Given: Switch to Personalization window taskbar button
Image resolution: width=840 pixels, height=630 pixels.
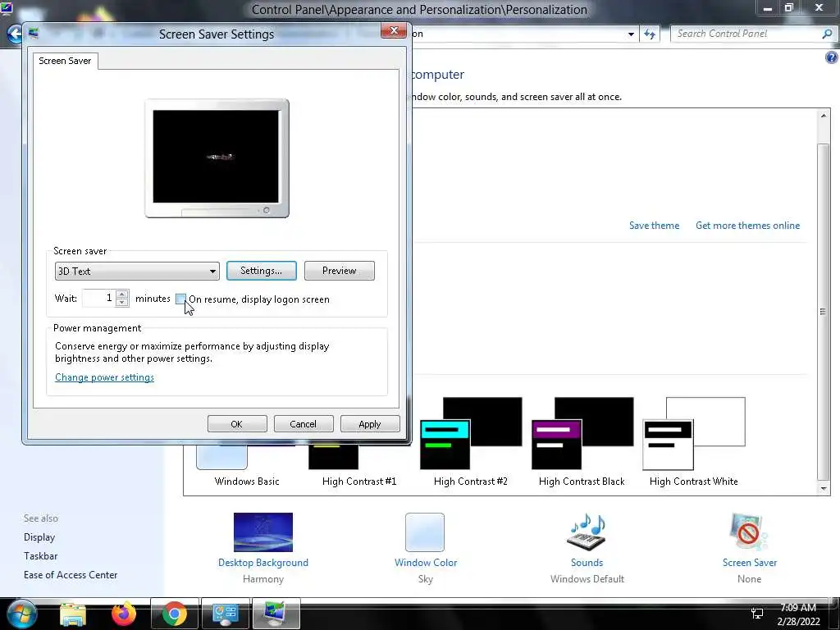Looking at the screenshot, I should pos(276,614).
